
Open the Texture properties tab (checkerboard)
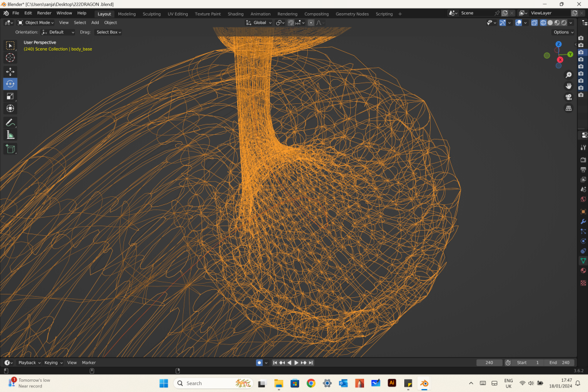tap(583, 283)
